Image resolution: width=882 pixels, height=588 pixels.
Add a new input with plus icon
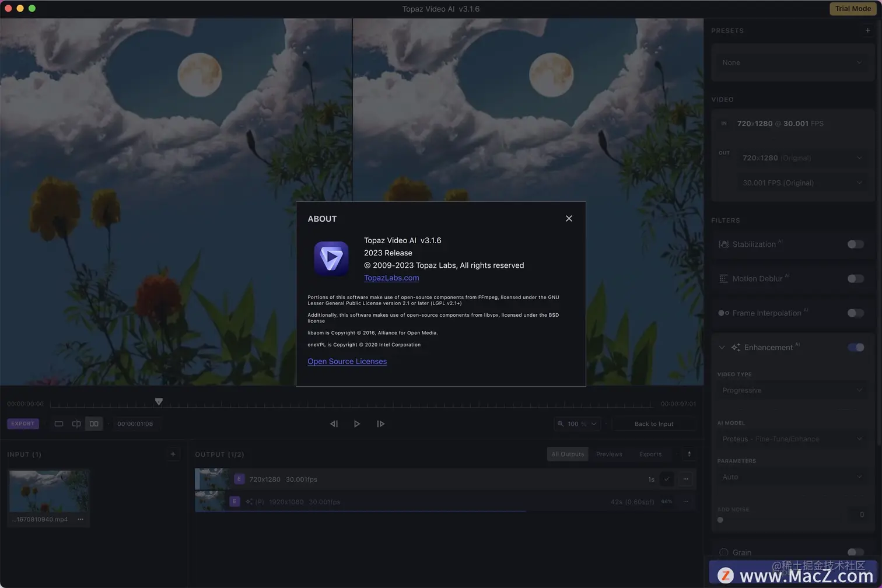tap(173, 454)
